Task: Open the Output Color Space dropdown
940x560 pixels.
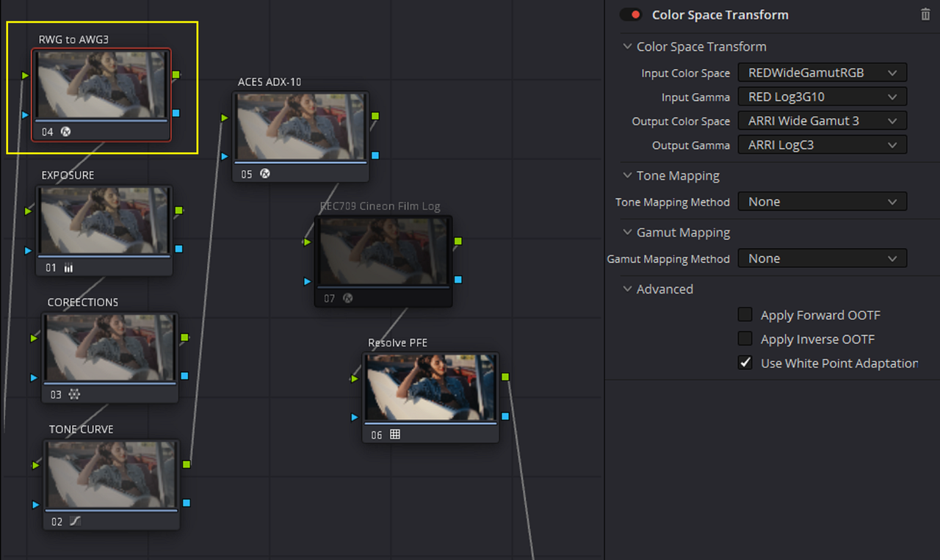Action: tap(822, 121)
